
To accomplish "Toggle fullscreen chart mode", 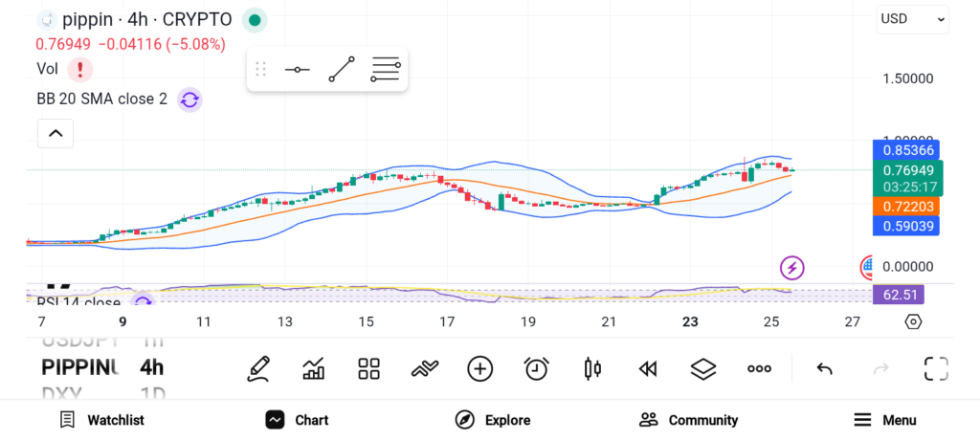I will [x=935, y=368].
